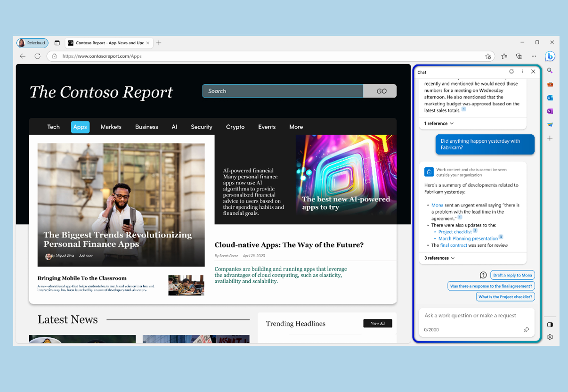Open the final contract link
Screen dimensions: 568x392
tap(454, 245)
